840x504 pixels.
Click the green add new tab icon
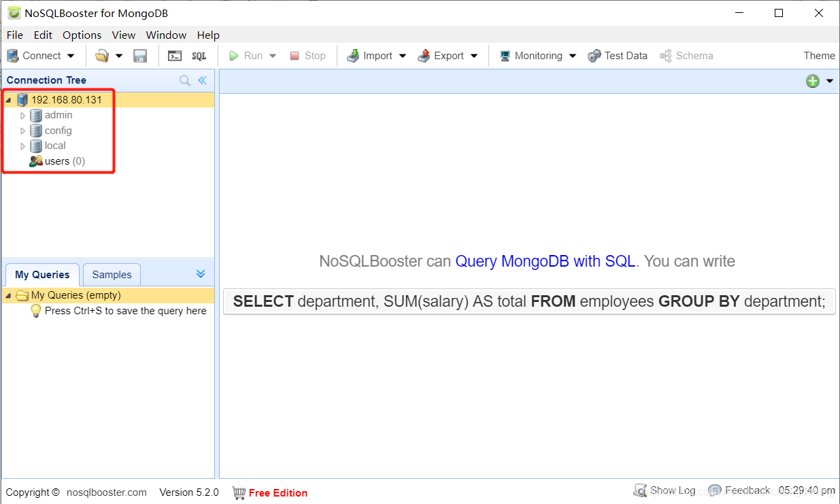coord(813,81)
